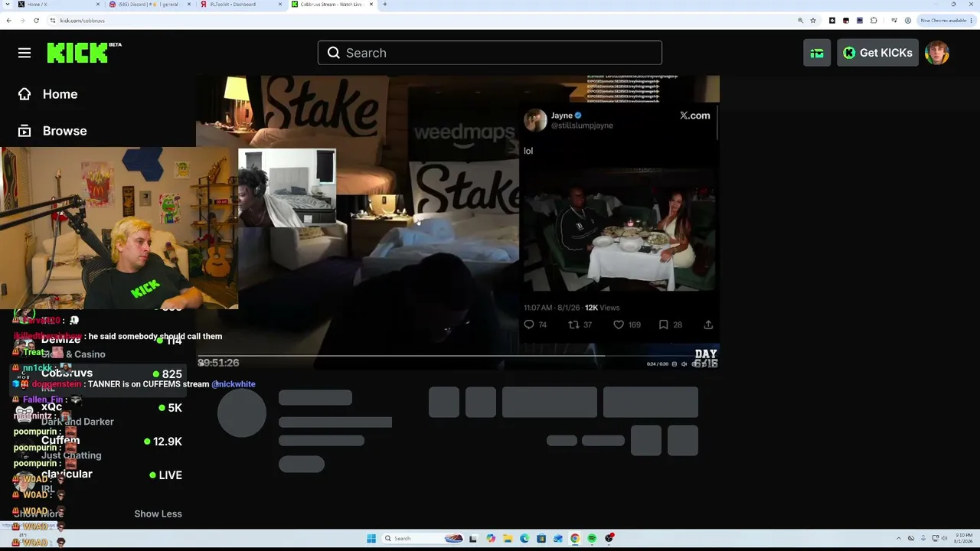980x551 pixels.
Task: Open Microsoft Store from the taskbar
Action: [x=541, y=539]
